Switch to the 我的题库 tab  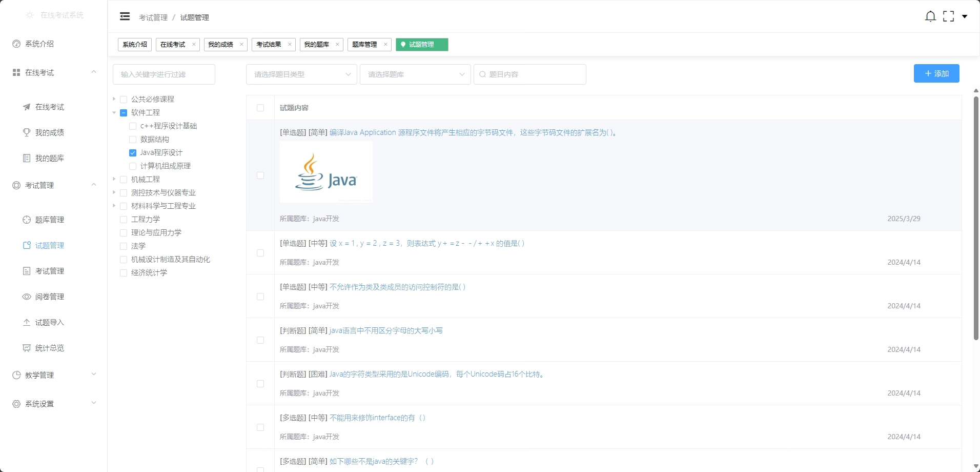316,45
